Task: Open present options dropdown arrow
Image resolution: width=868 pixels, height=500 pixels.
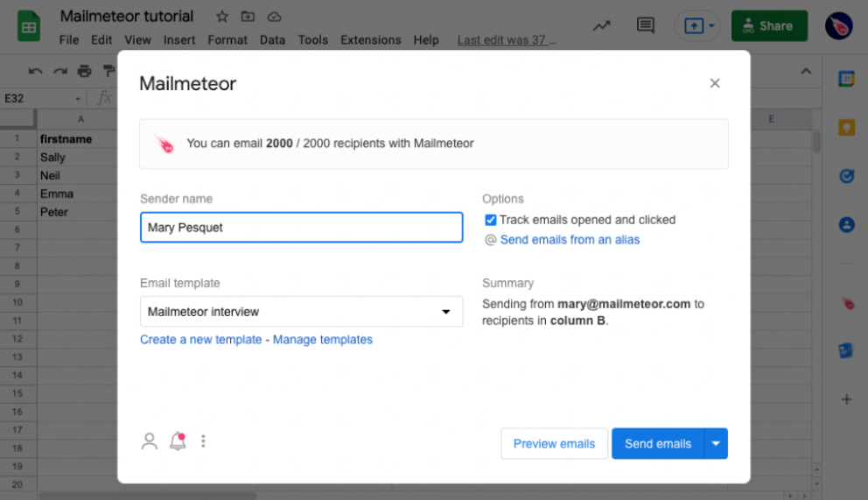Action: point(711,25)
